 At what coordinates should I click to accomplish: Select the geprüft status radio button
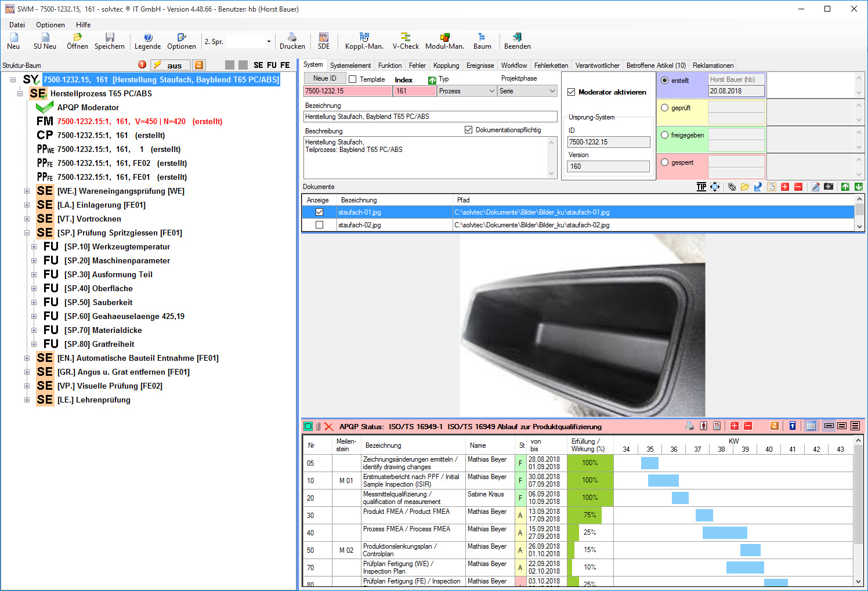click(x=665, y=107)
